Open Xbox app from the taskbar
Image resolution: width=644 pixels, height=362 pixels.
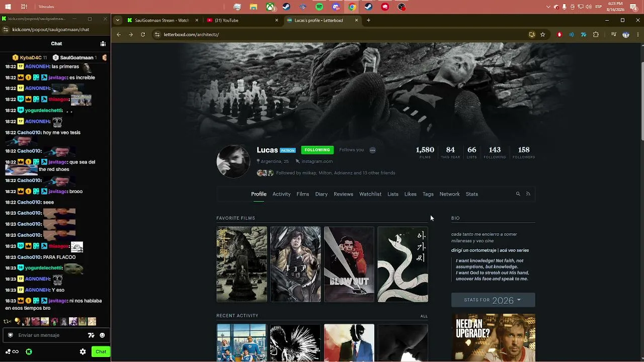(270, 7)
